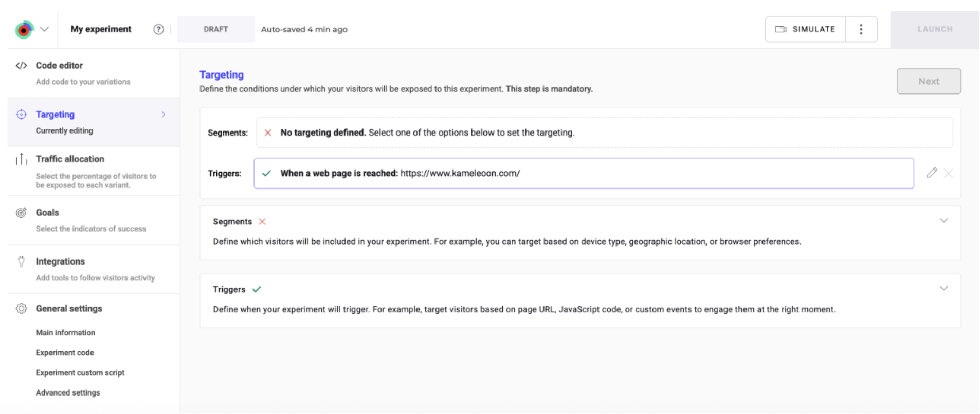Go to Experiment custom script
Screen dimensions: 980x414
[80, 373]
